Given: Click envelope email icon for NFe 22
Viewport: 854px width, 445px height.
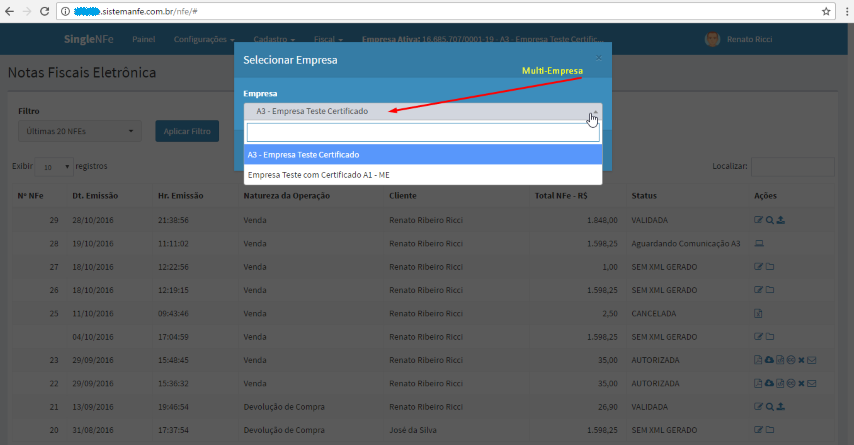Looking at the screenshot, I should 812,383.
